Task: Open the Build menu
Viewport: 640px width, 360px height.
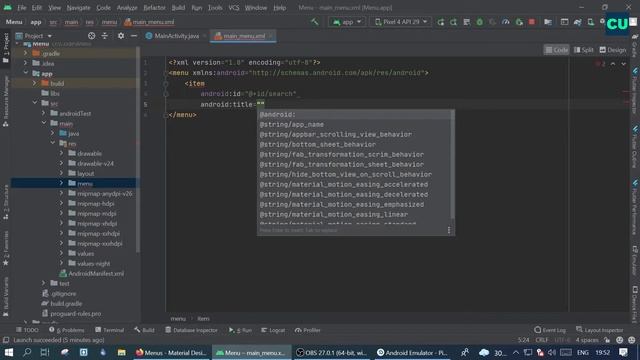Action: (178, 8)
